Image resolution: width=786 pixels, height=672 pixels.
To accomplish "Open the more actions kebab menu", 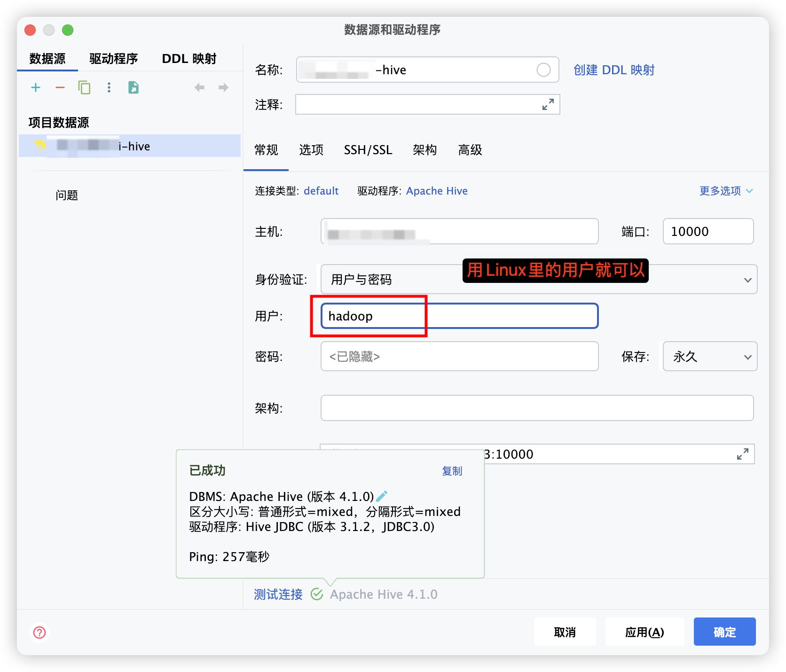I will [x=109, y=87].
